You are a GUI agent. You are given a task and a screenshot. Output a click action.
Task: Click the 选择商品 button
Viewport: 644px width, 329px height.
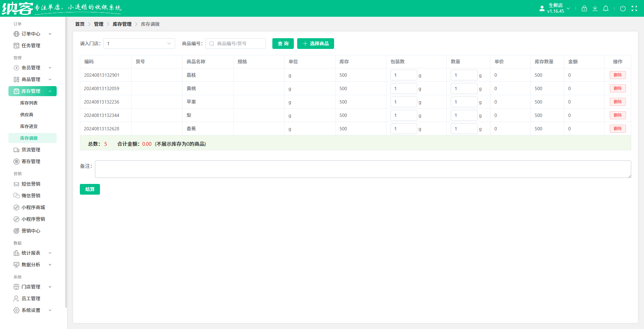[316, 44]
